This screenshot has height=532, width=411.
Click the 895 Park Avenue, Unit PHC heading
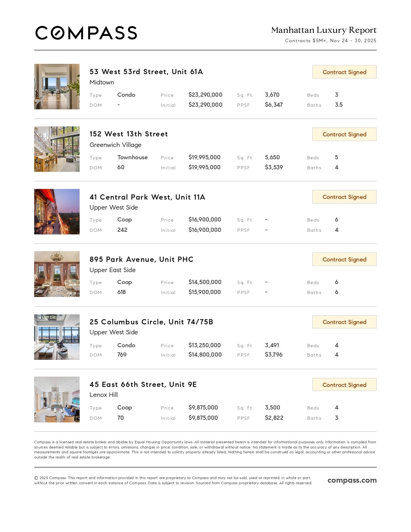click(142, 260)
